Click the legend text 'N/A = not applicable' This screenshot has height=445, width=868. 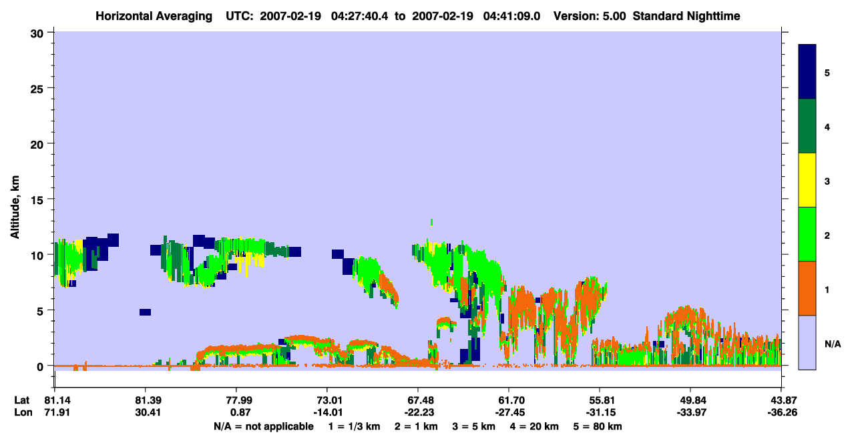pyautogui.click(x=263, y=426)
